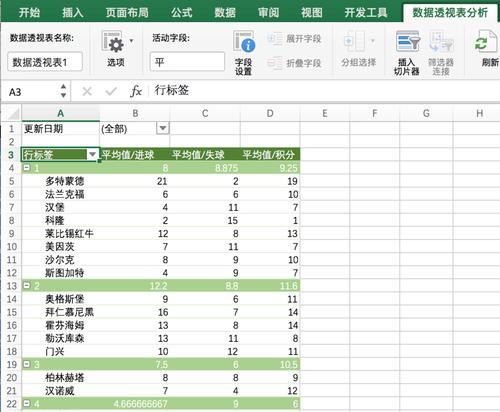Open the pivot table Options gear icon

click(113, 42)
